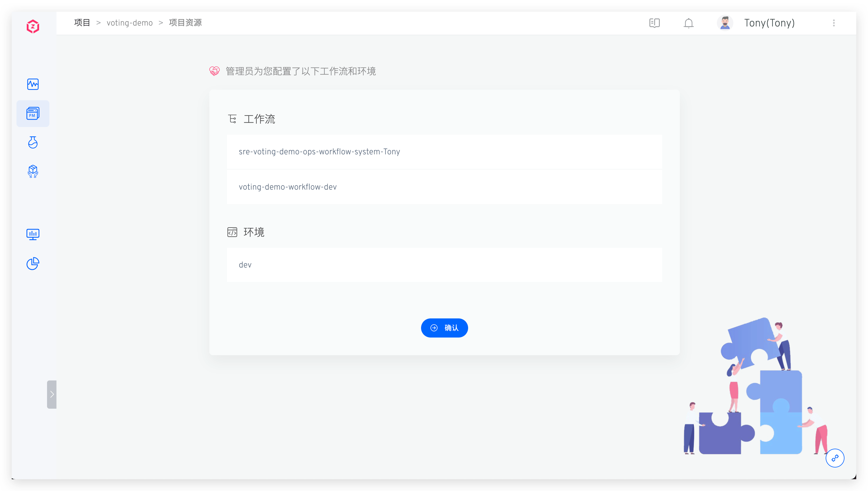Click the Tony(Tony) user name

769,23
